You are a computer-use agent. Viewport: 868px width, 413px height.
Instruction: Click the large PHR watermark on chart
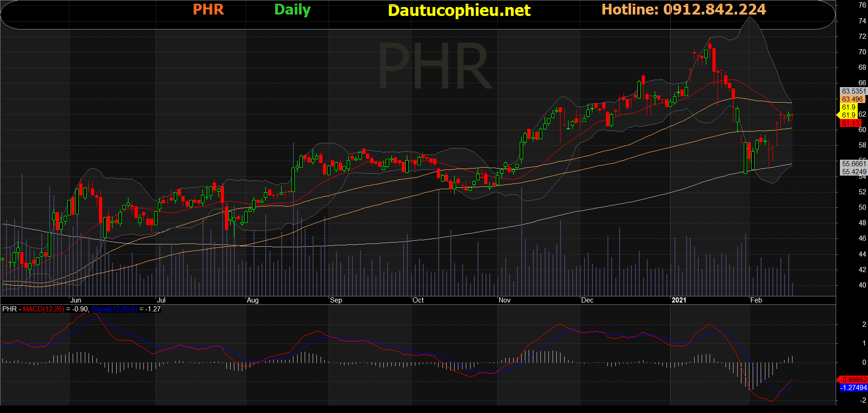[435, 66]
